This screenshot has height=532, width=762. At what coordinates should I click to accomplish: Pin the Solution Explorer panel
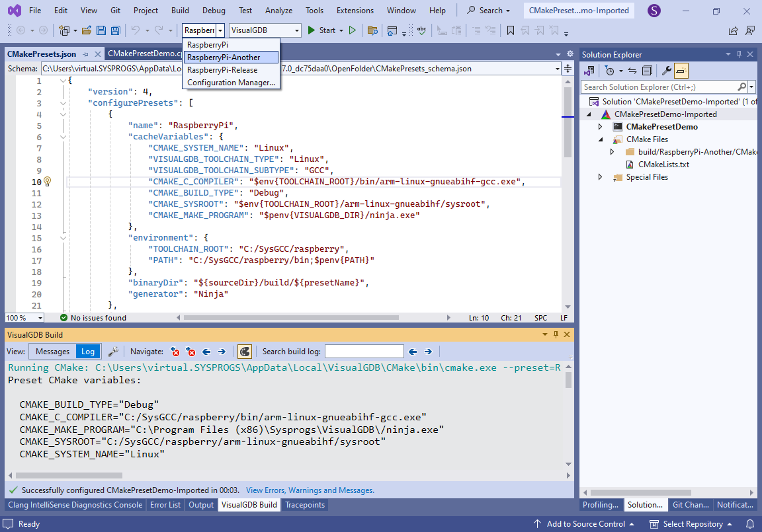(x=739, y=54)
